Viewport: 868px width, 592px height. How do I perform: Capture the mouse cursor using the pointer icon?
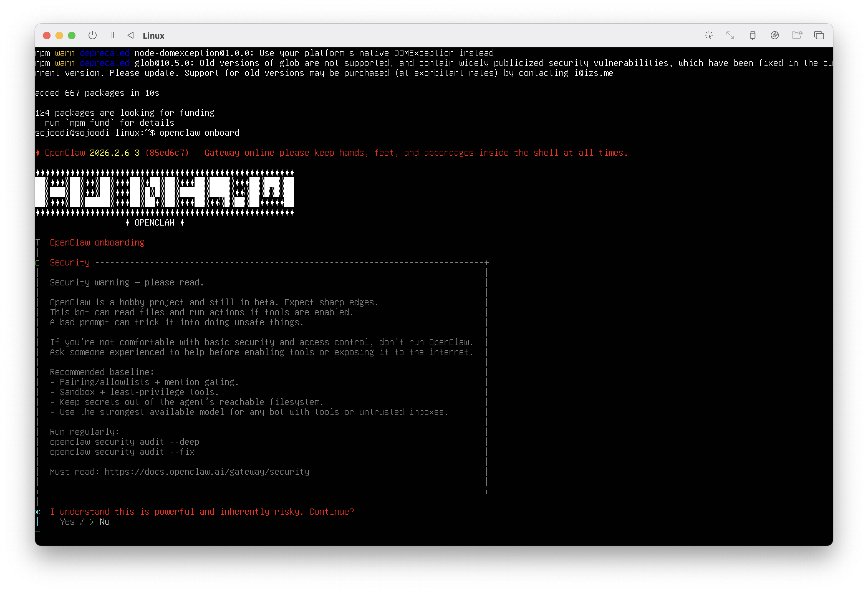709,36
